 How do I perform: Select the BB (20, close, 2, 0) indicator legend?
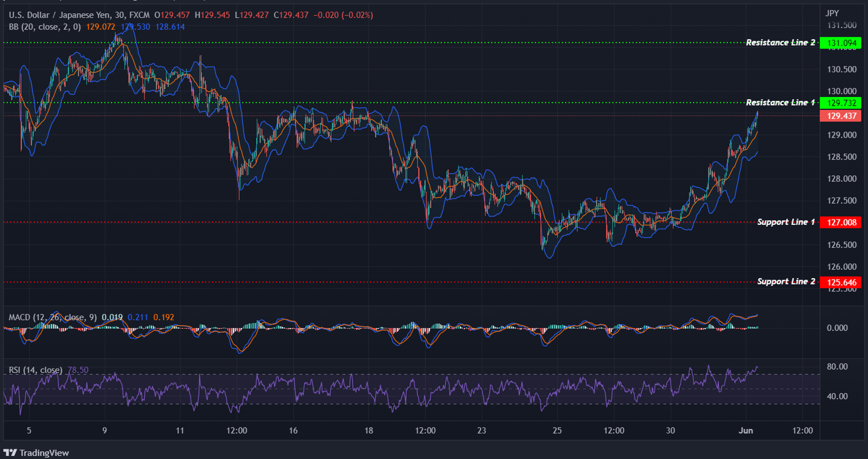point(44,28)
